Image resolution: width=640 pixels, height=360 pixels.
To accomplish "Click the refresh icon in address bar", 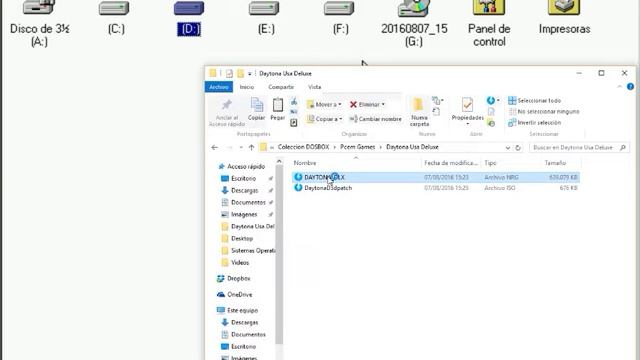I will (x=518, y=148).
